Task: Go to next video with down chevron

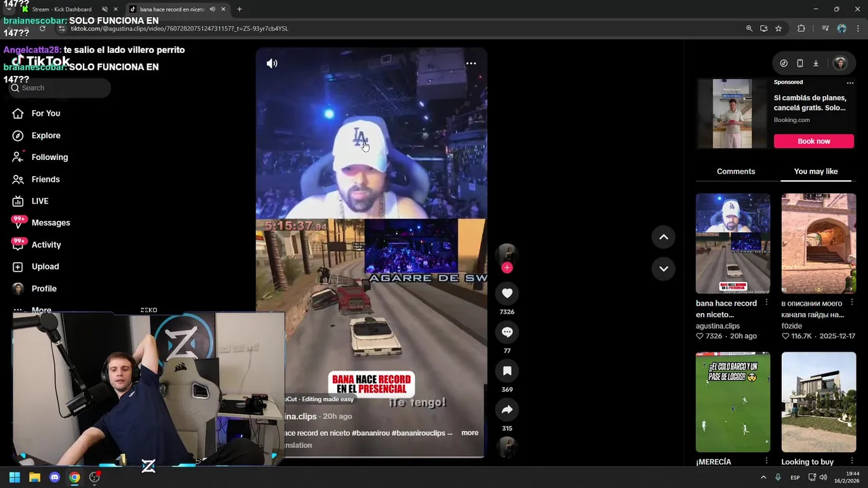Action: pyautogui.click(x=664, y=268)
